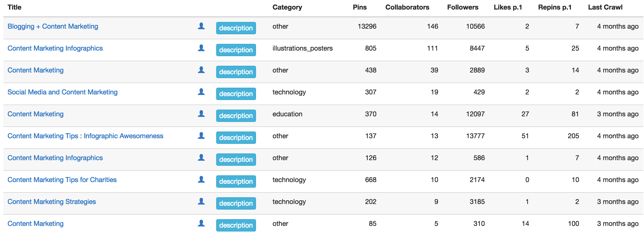
Task: Sort by Collaborators column header
Action: 407,7
